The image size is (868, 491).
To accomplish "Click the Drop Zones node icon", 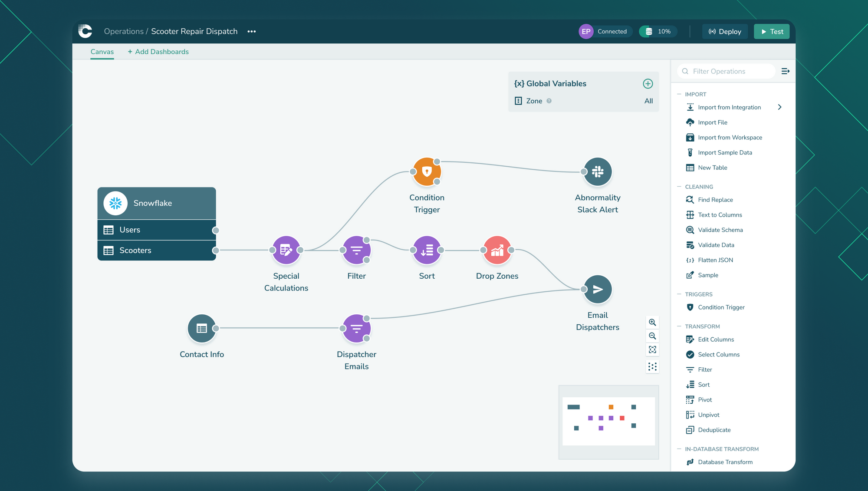I will (x=497, y=250).
